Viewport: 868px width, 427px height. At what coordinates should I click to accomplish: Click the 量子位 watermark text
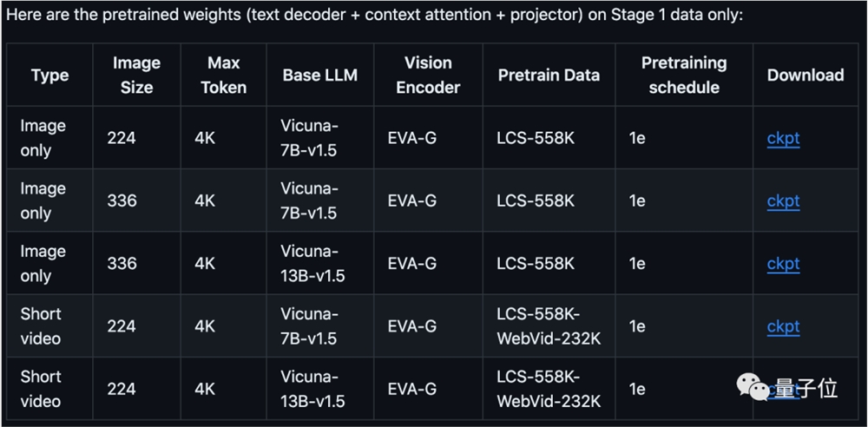click(807, 388)
